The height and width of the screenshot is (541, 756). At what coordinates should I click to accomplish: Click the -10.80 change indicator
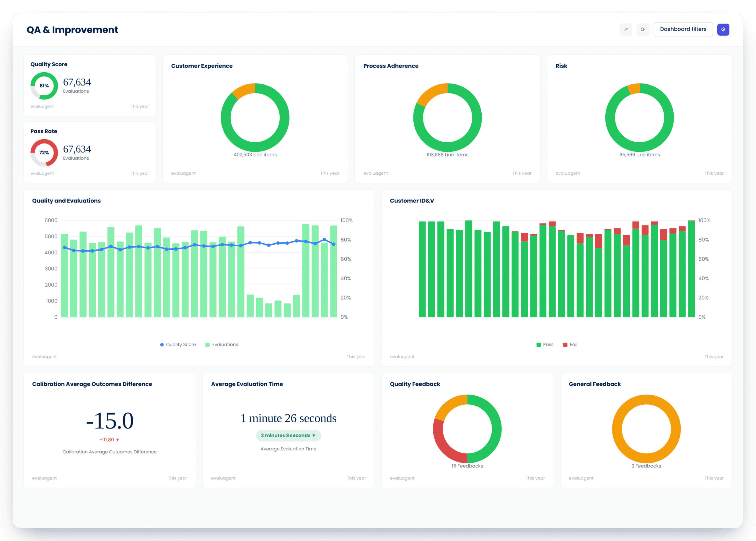(109, 440)
